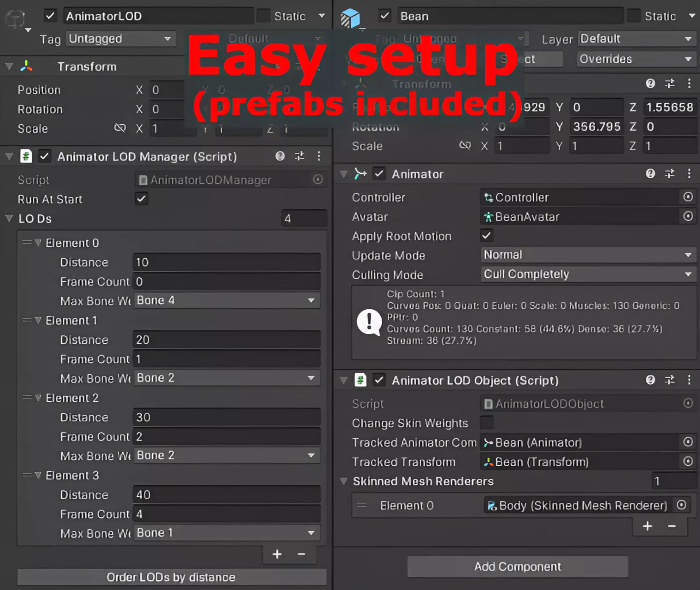This screenshot has width=700, height=590.
Task: Toggle AnimatorLOD object active checkbox
Action: click(50, 16)
